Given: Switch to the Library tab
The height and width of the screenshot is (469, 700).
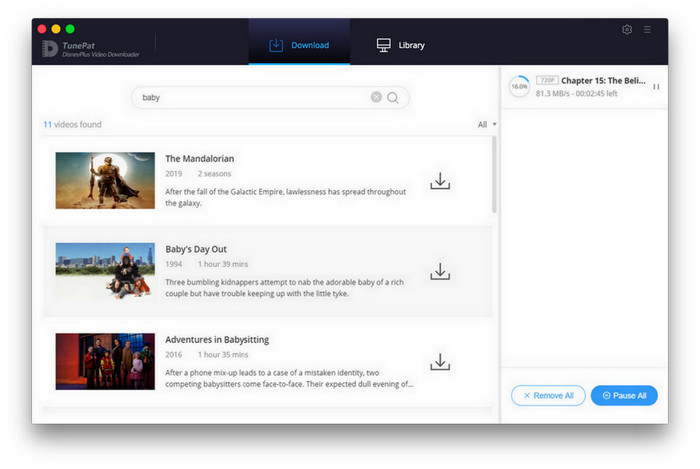Looking at the screenshot, I should coord(400,45).
